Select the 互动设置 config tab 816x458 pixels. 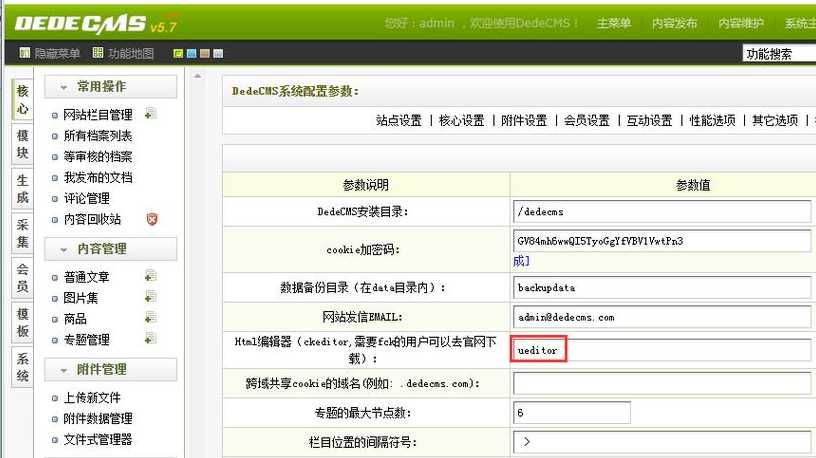tap(649, 120)
